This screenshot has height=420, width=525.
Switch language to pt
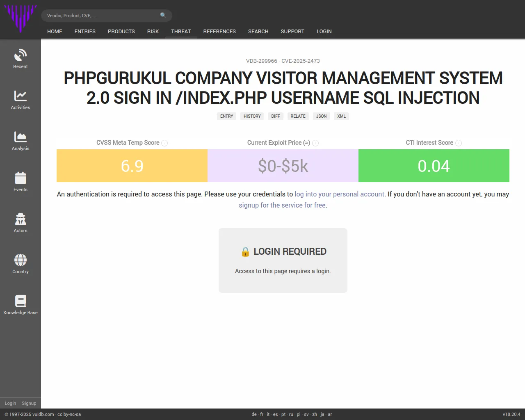pos(283,414)
